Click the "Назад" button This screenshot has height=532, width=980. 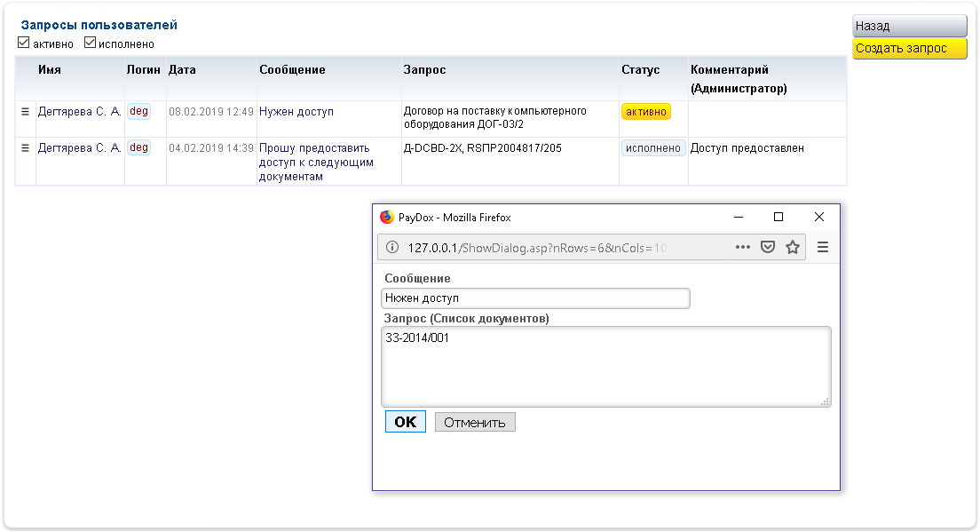pyautogui.click(x=909, y=27)
